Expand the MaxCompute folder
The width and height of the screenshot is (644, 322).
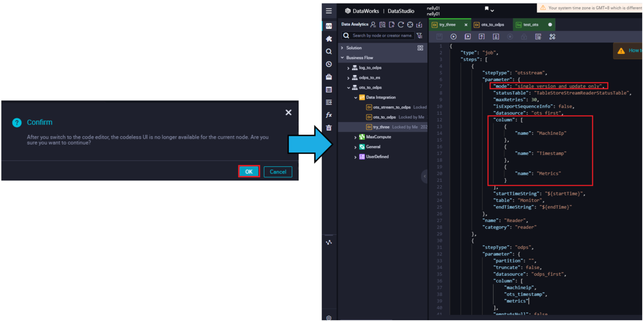355,137
